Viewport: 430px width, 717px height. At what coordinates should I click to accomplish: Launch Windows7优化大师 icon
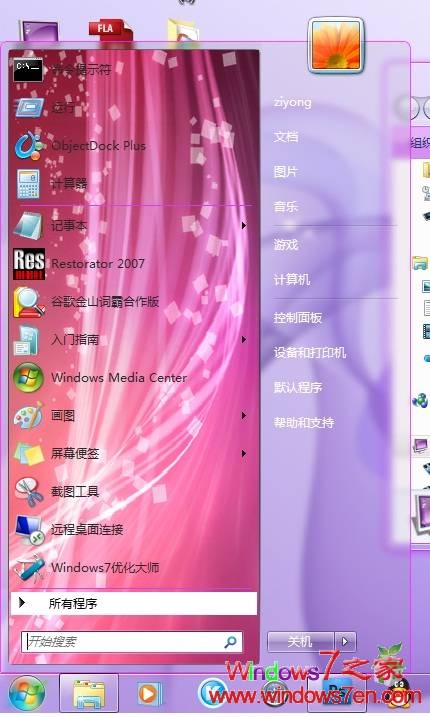click(29, 567)
